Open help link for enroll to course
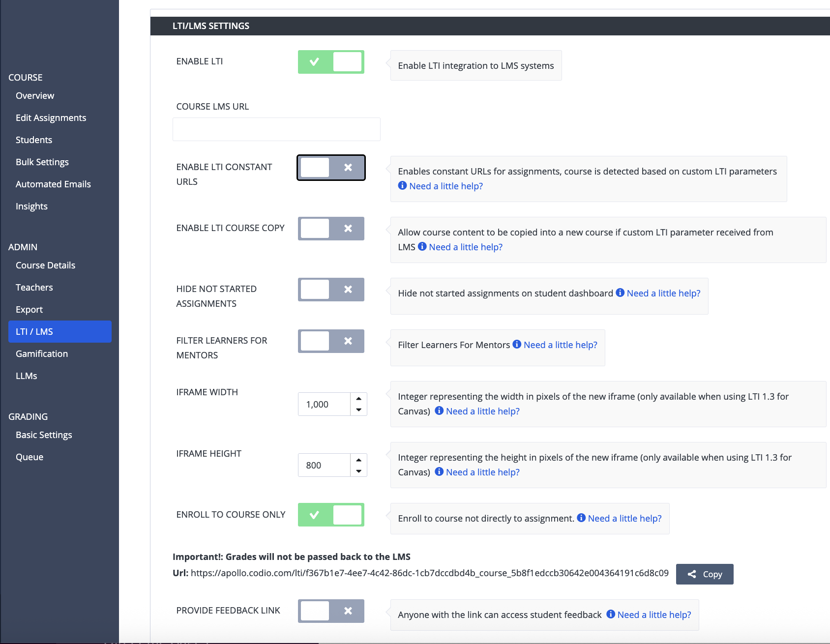Viewport: 830px width, 644px height. 624,518
